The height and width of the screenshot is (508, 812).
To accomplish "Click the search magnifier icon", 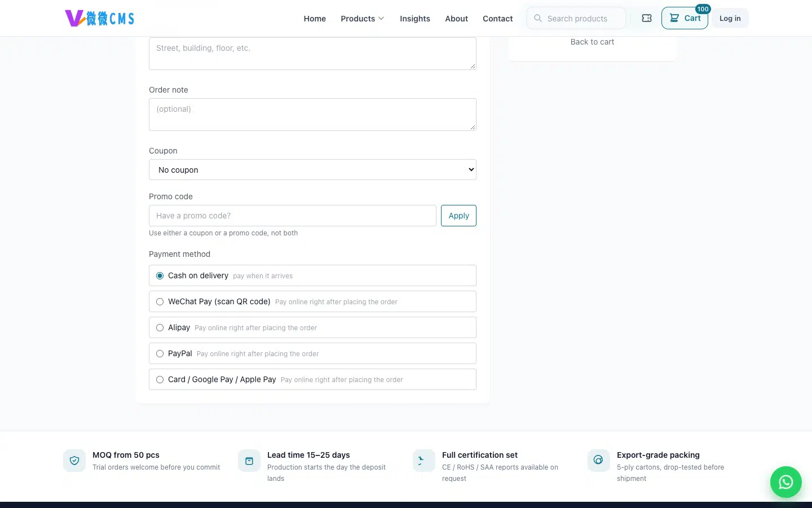I will point(538,18).
